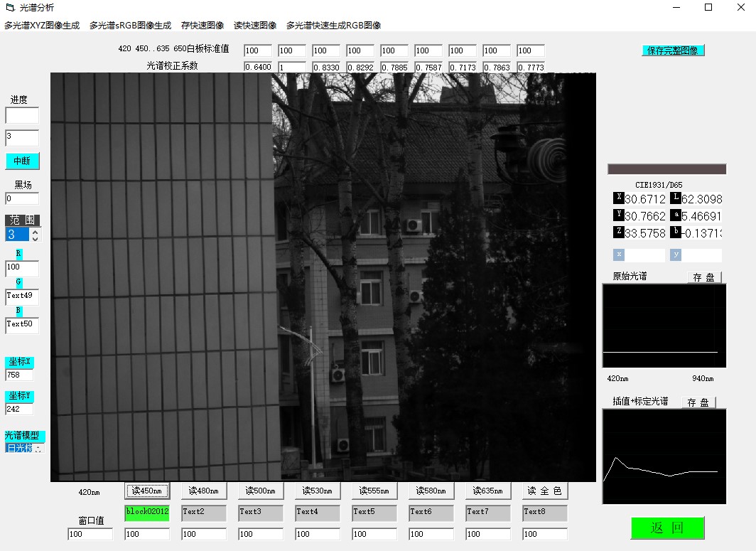The width and height of the screenshot is (756, 551).
Task: Focus the 坐标X input field
Action: point(19,375)
